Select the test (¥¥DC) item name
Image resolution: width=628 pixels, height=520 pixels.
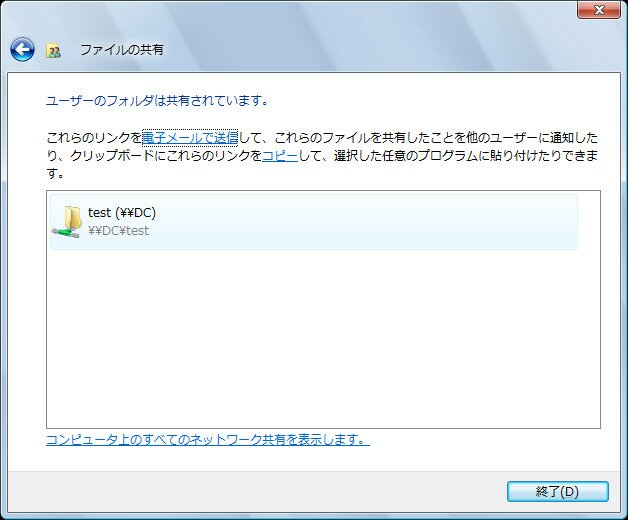click(122, 212)
